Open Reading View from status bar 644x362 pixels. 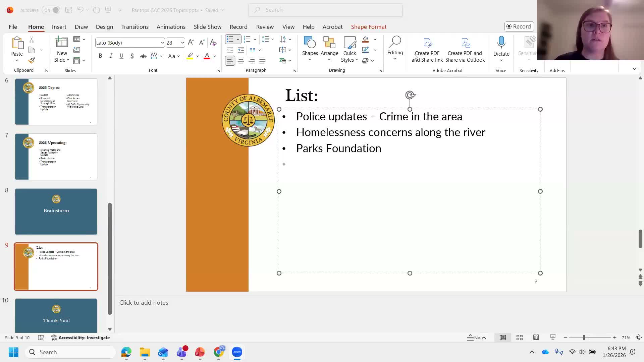coord(536,338)
